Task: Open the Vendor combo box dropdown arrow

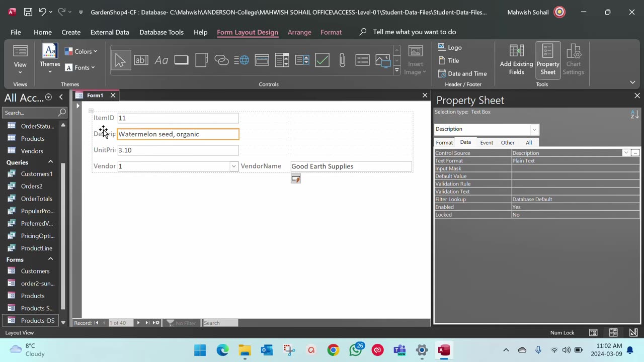Action: (x=233, y=166)
